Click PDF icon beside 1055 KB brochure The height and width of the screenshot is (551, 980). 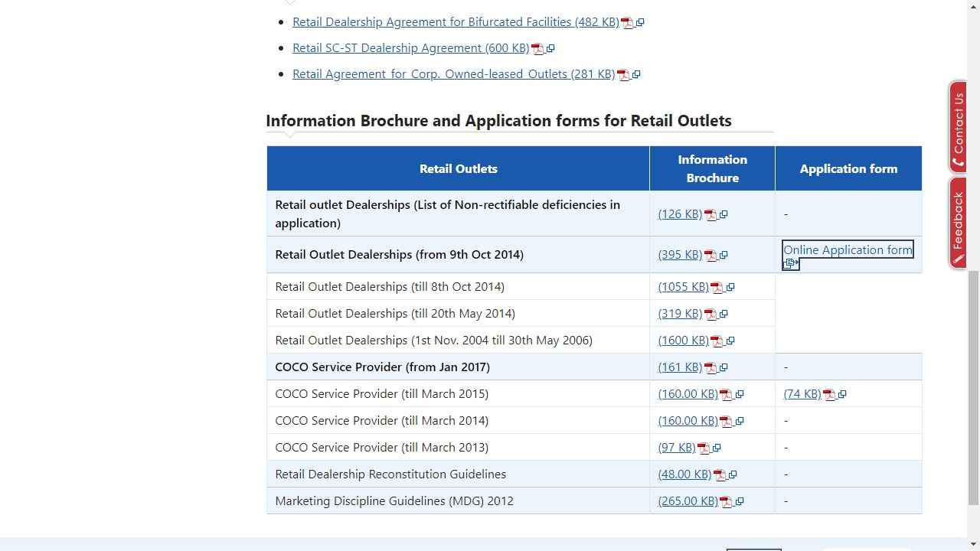point(717,288)
